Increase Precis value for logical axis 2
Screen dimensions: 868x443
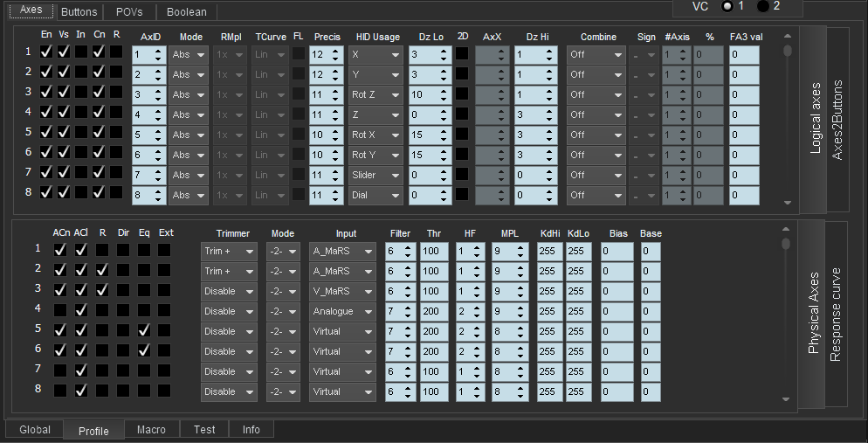335,71
